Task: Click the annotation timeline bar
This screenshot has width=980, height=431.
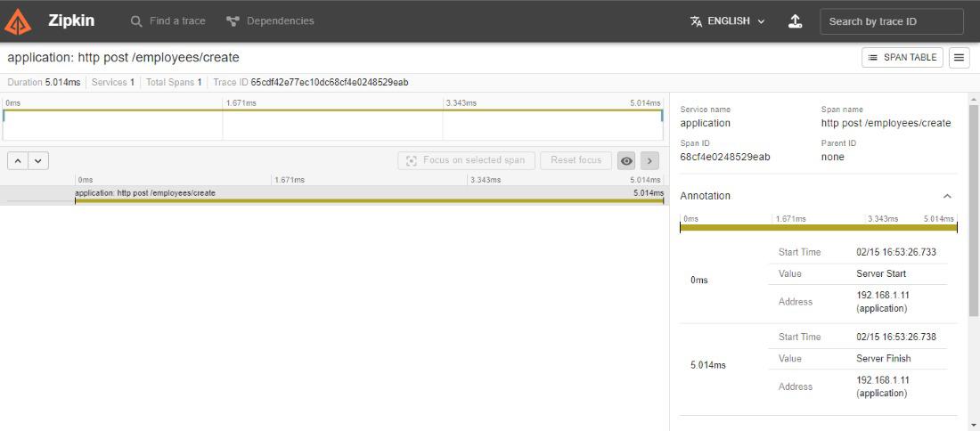Action: pyautogui.click(x=818, y=228)
